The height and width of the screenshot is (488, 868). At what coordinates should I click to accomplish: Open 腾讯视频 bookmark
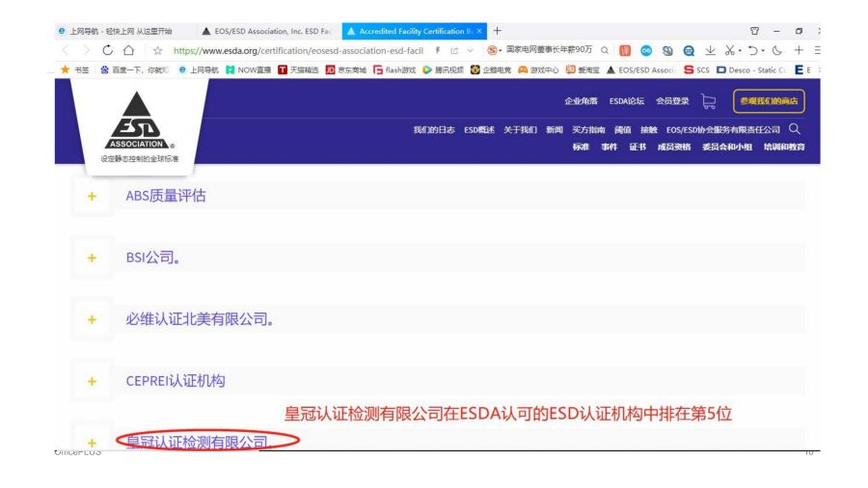[x=443, y=69]
